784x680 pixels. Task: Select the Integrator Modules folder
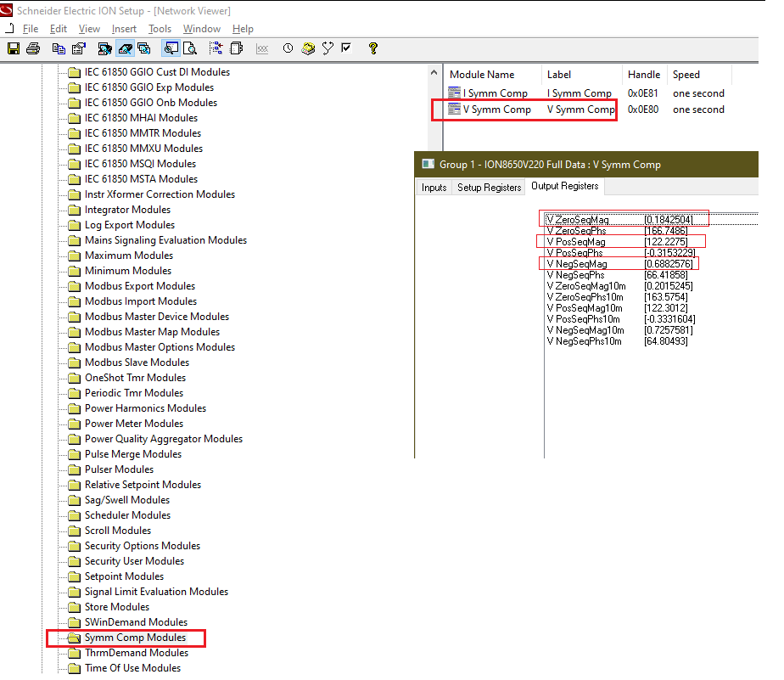tap(127, 210)
